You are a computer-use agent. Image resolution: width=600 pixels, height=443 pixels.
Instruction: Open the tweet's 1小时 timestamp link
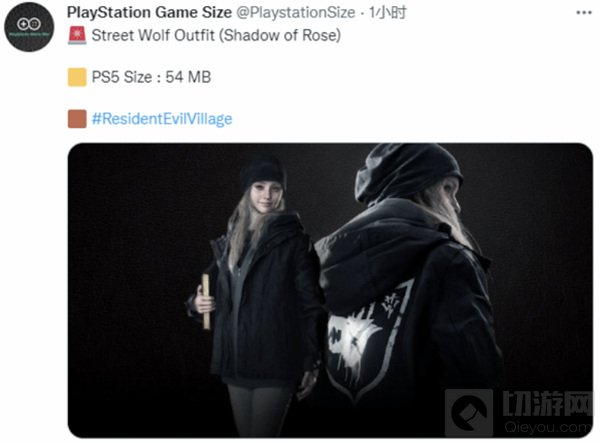click(x=387, y=13)
